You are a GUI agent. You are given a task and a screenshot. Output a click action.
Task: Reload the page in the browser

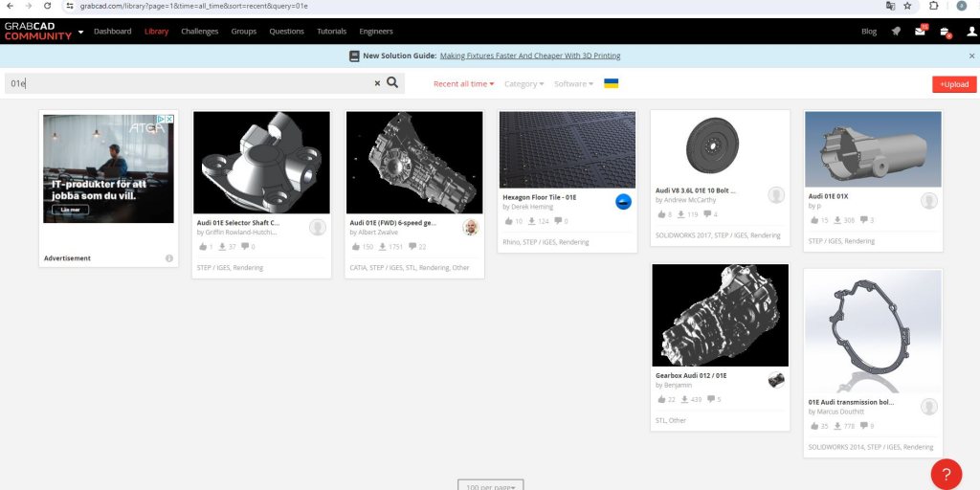pos(47,6)
